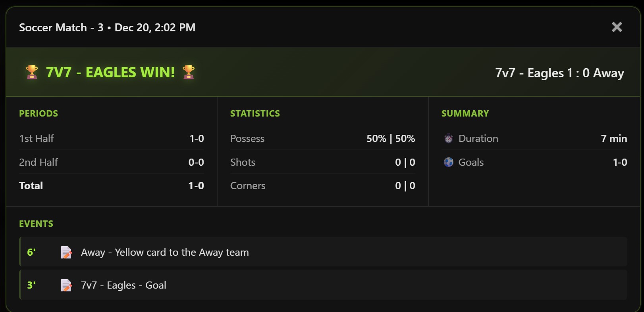
Task: Click the Dec 20, 2:02 PM timestamp
Action: pos(155,27)
